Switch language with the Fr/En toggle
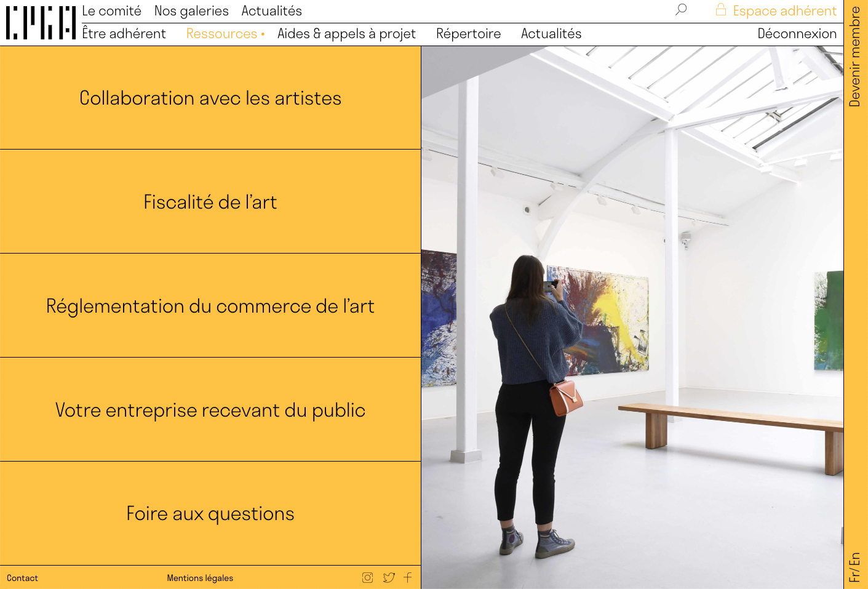 click(x=854, y=567)
